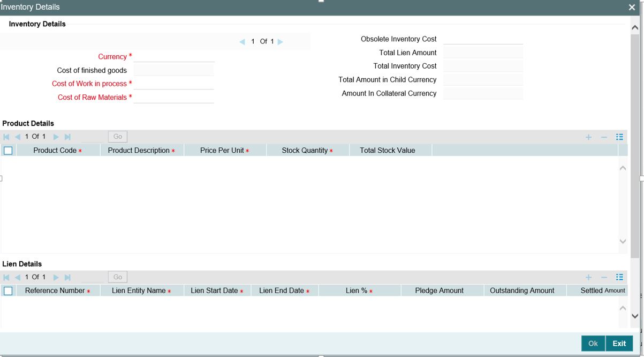The height and width of the screenshot is (357, 644).
Task: Focus the Currency input field
Action: tap(174, 56)
